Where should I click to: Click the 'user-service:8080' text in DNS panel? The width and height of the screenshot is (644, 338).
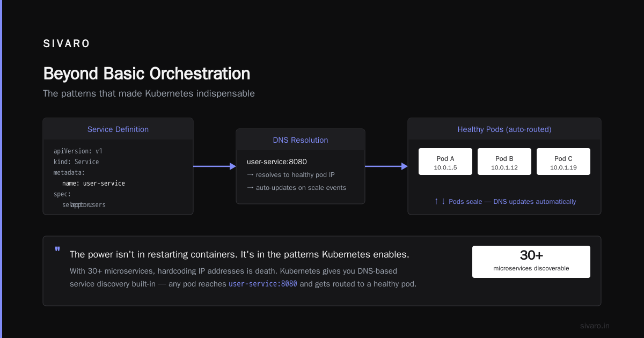point(277,161)
